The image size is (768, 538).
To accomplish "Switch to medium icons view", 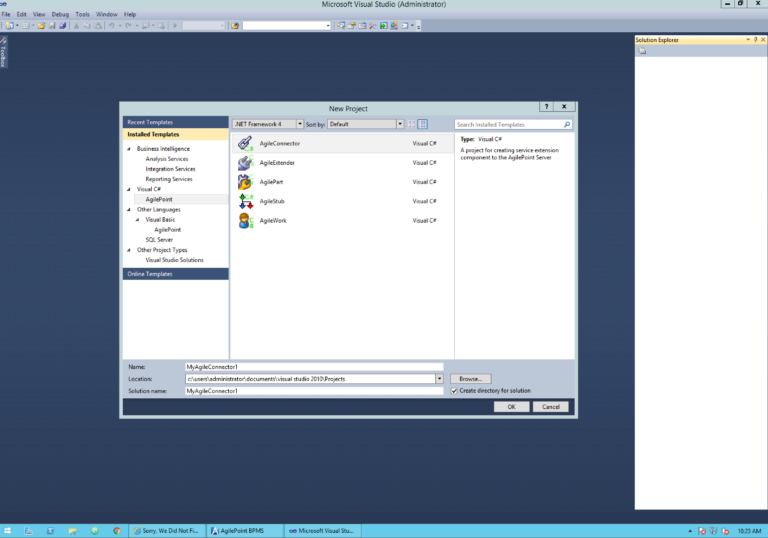I will tap(423, 124).
